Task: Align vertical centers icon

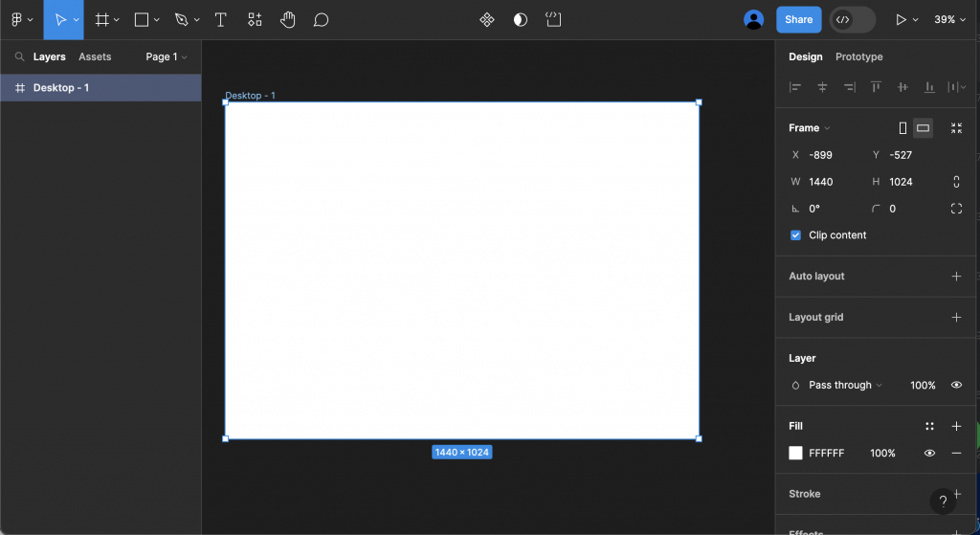Action: [x=903, y=87]
